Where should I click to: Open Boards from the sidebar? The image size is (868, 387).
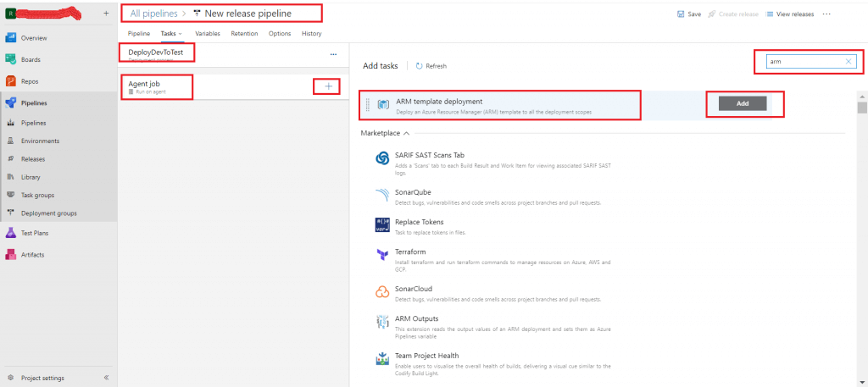31,59
